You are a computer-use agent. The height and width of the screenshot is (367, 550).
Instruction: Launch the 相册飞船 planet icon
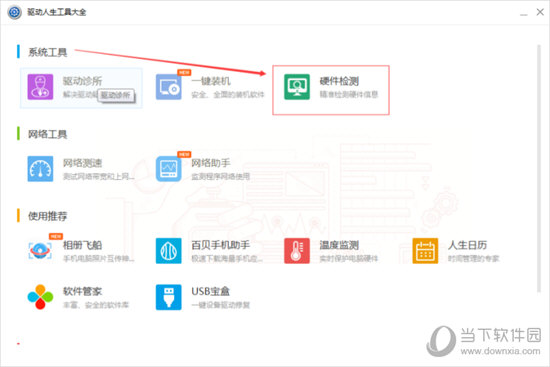(40, 251)
